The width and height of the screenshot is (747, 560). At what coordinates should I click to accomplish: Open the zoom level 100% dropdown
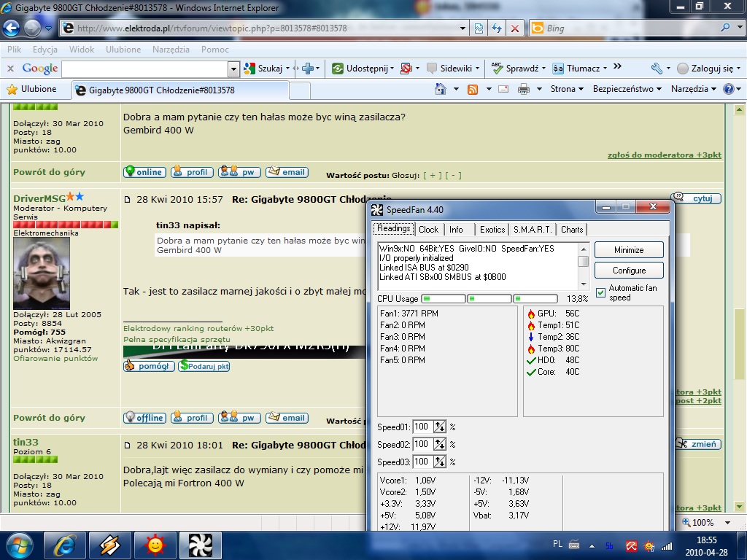(727, 522)
